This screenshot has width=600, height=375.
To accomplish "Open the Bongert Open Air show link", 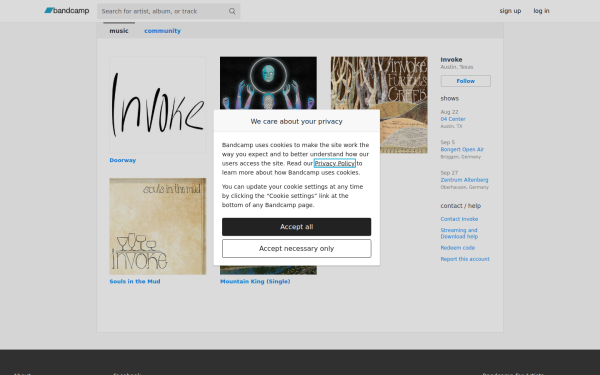I will pyautogui.click(x=462, y=149).
